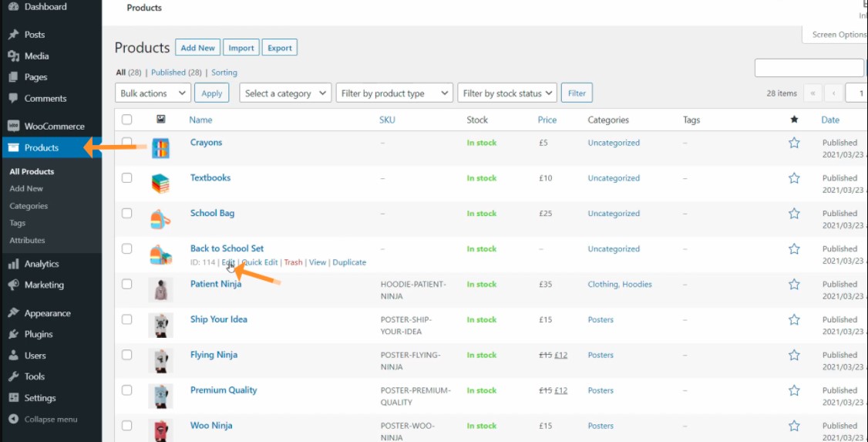Toggle the select-all checkbox in header
The image size is (868, 442).
[x=127, y=120]
